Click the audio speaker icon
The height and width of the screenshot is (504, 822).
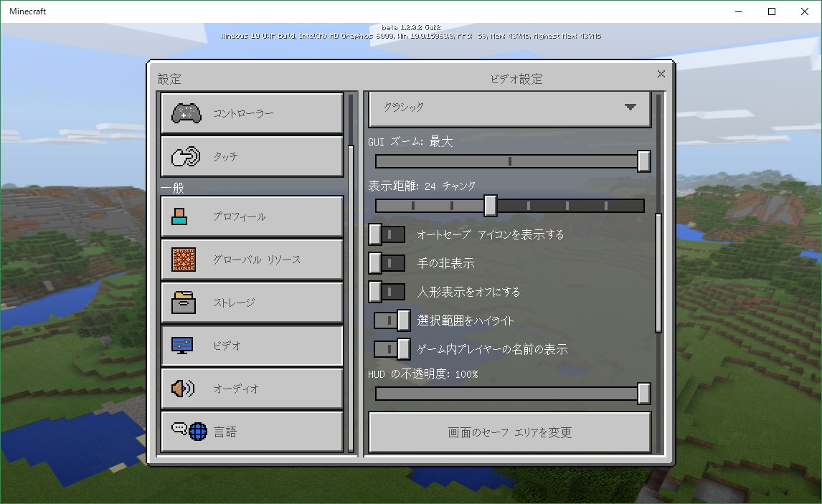coord(183,389)
